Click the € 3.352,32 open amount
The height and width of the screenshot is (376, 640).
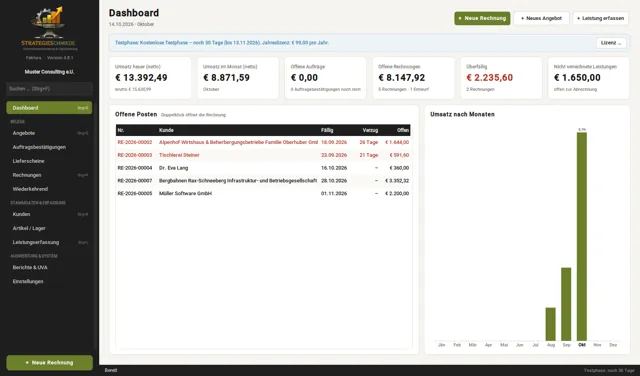pyautogui.click(x=397, y=180)
